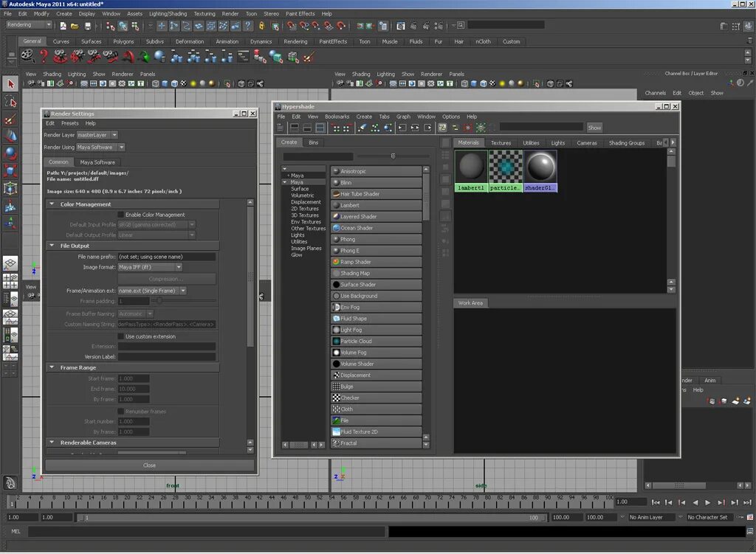Switch to the Maya Software tab
Viewport: 756px width, 554px height.
(x=97, y=162)
